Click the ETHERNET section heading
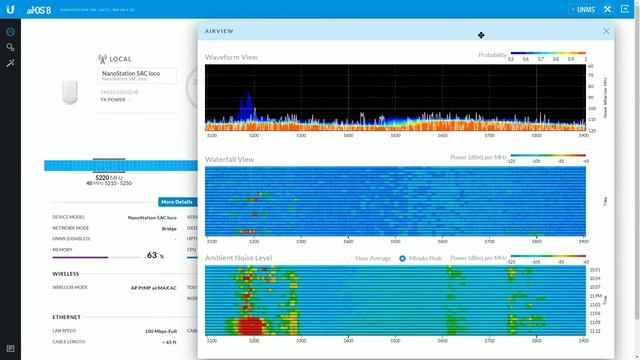640x360 pixels. click(67, 317)
